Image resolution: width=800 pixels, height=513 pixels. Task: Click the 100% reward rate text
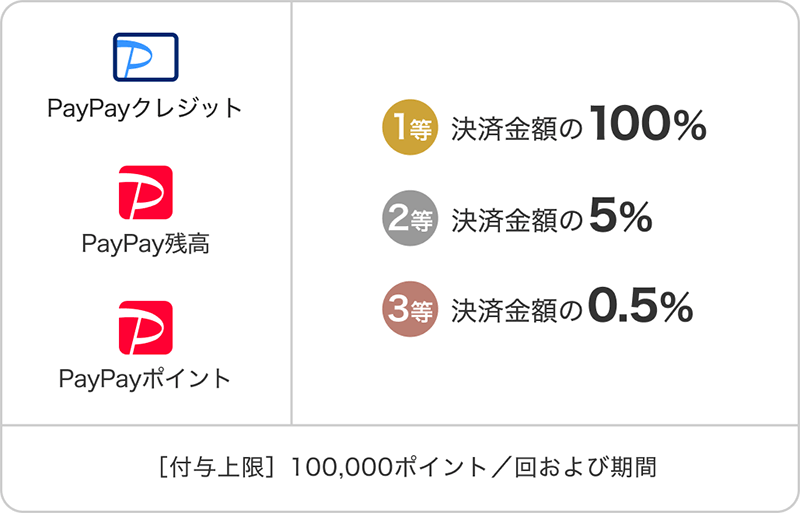coord(648,124)
